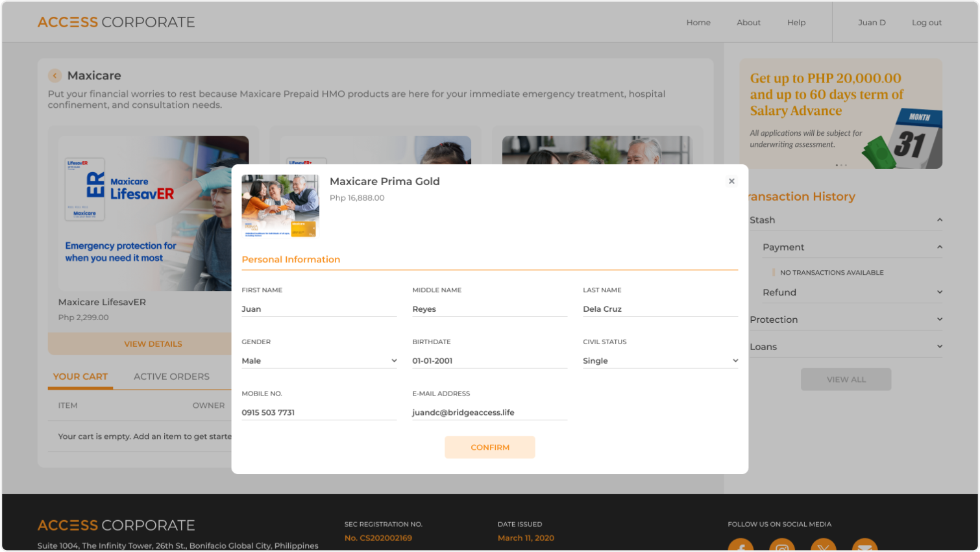The image size is (980, 552).
Task: Click the Maxicare LifesavER product image
Action: point(153,213)
